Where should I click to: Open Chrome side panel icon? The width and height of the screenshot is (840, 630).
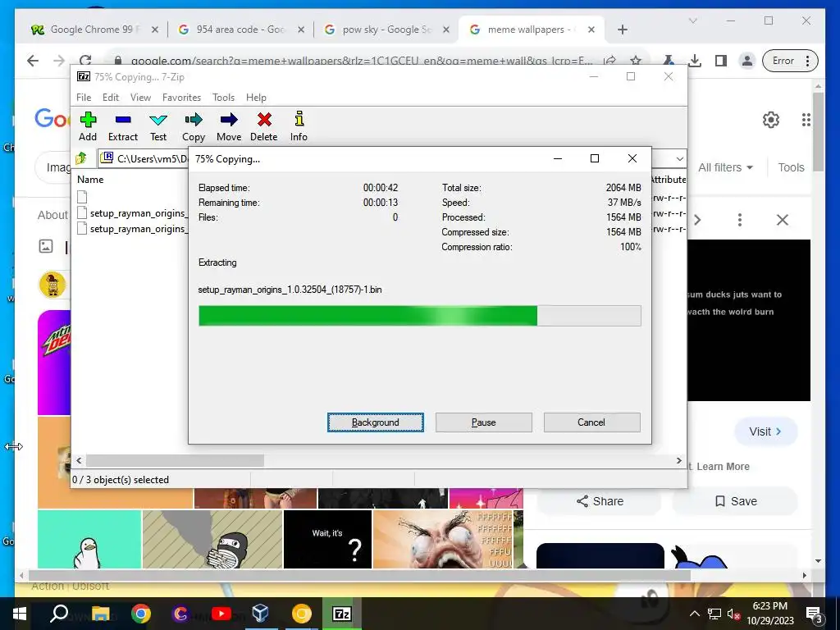pos(721,61)
